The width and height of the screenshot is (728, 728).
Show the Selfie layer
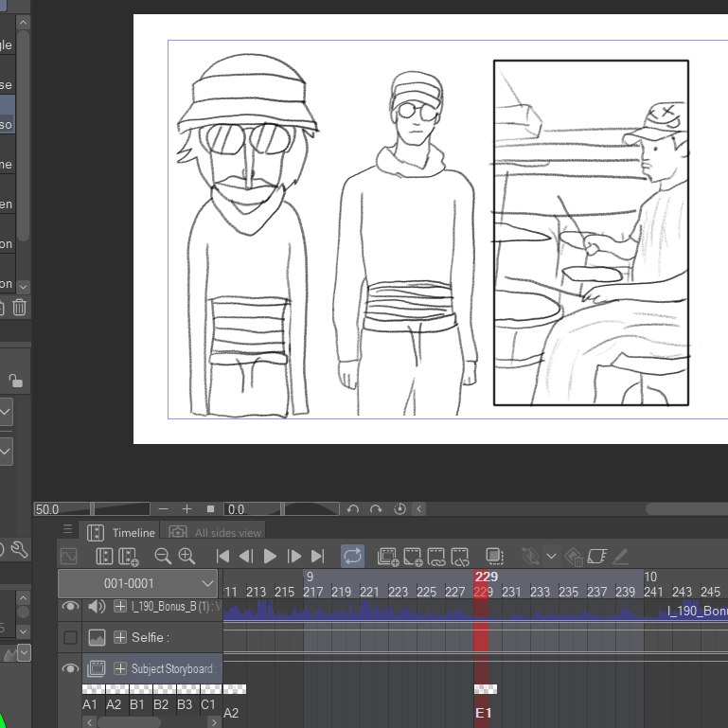click(x=70, y=638)
